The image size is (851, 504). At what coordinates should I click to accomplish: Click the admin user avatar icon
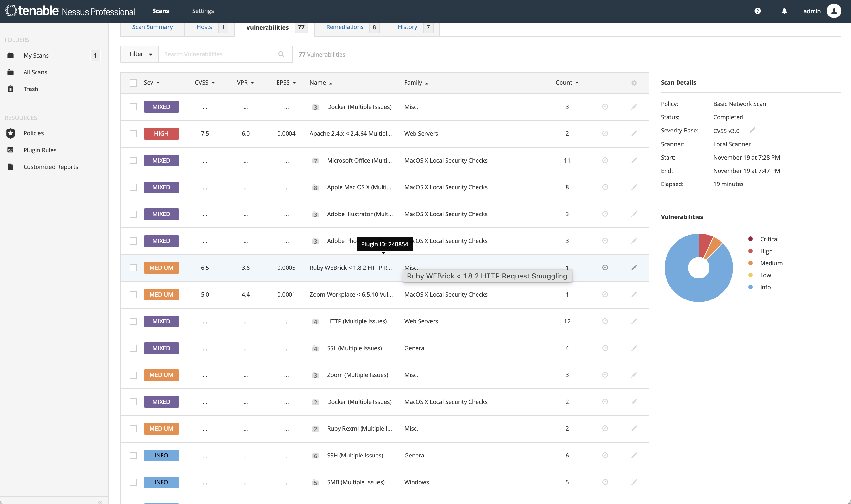pyautogui.click(x=834, y=11)
